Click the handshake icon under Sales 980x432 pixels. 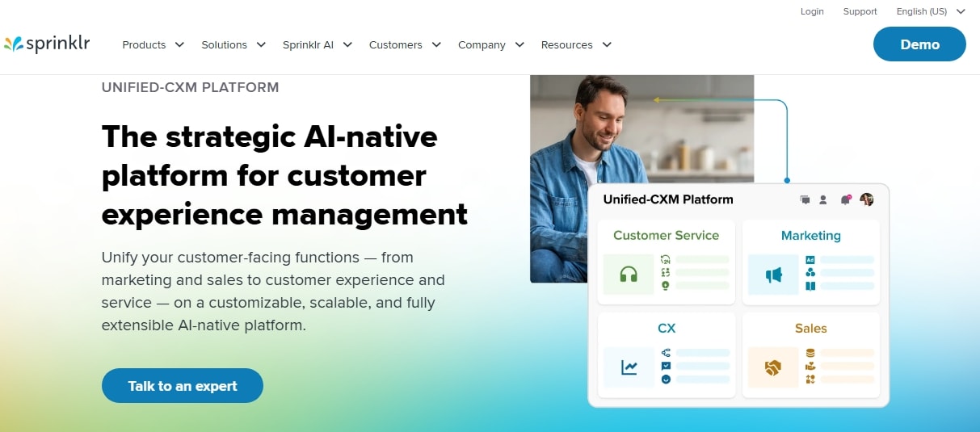pos(773,367)
